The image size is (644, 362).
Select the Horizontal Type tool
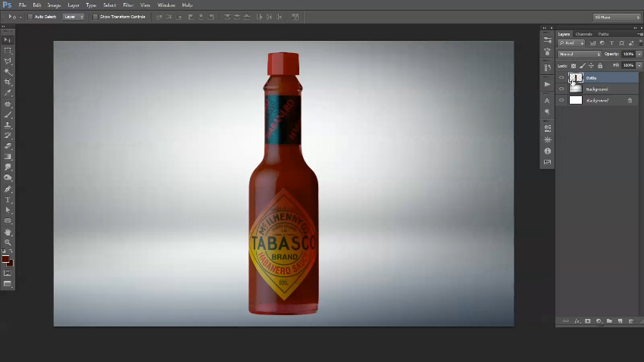[x=8, y=199]
